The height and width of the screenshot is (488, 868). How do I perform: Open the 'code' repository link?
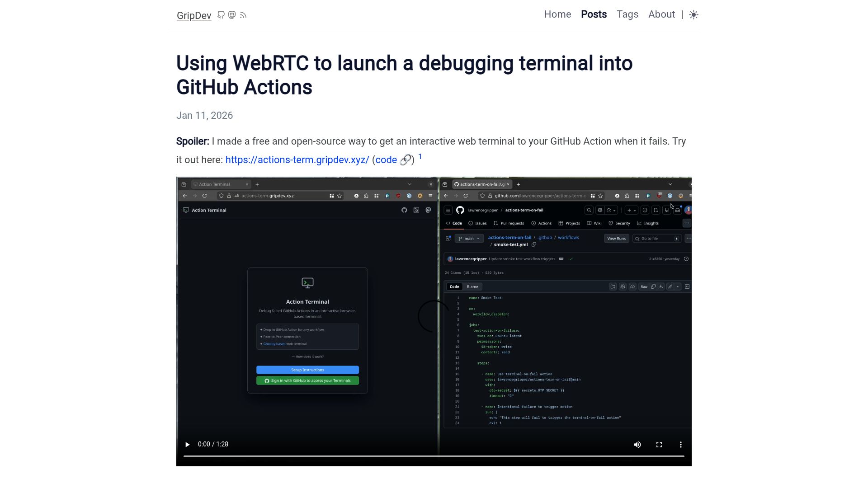393,160
